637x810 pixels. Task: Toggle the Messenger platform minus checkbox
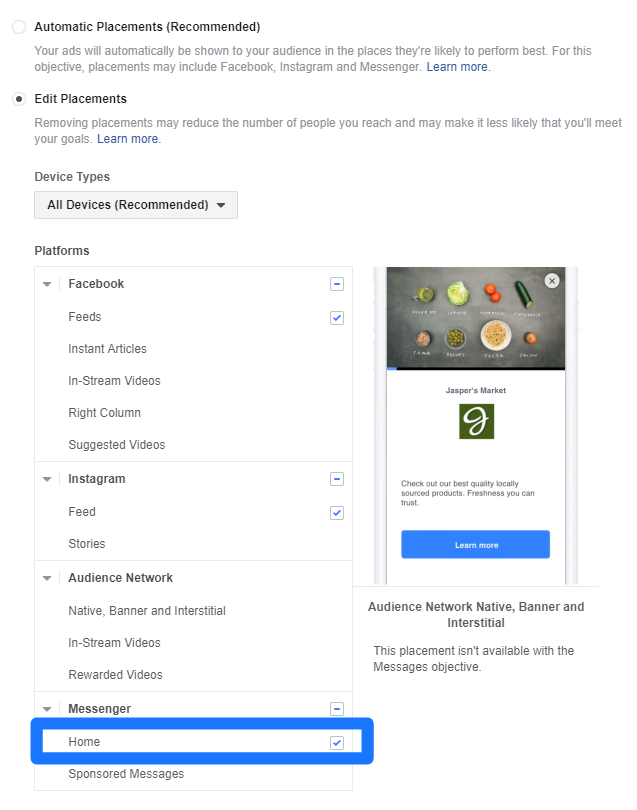337,709
